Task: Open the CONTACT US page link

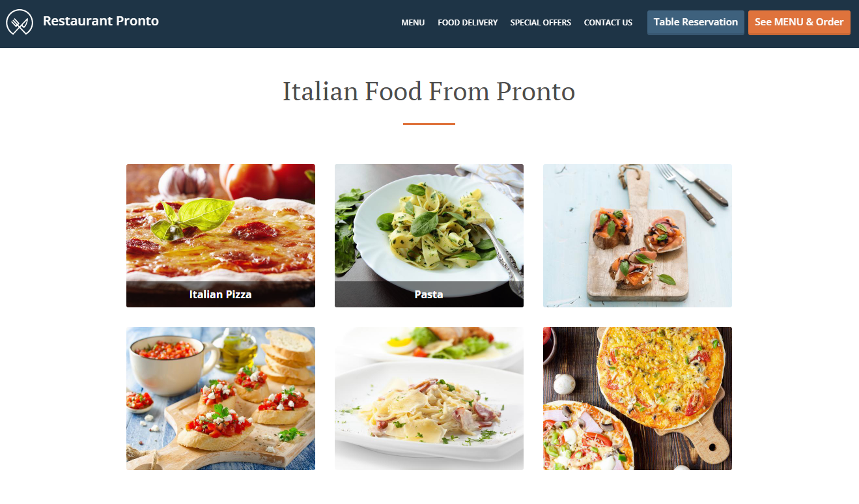Action: [x=608, y=22]
